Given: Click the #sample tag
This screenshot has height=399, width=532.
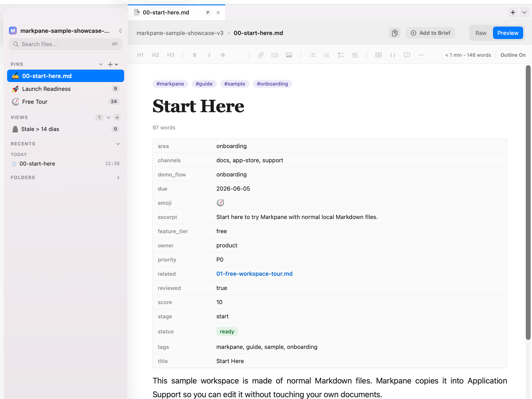Looking at the screenshot, I should coord(235,84).
